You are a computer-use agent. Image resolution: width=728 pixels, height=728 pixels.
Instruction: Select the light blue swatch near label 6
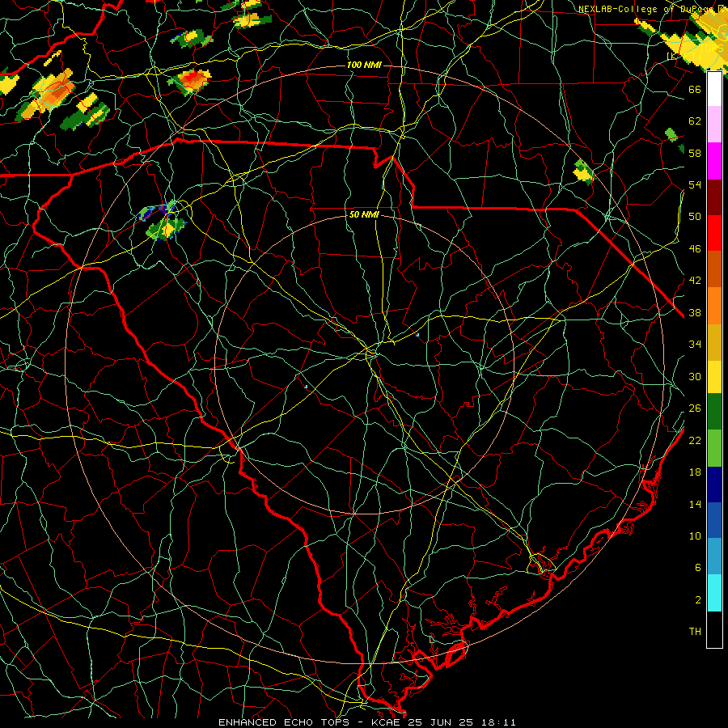pos(714,556)
